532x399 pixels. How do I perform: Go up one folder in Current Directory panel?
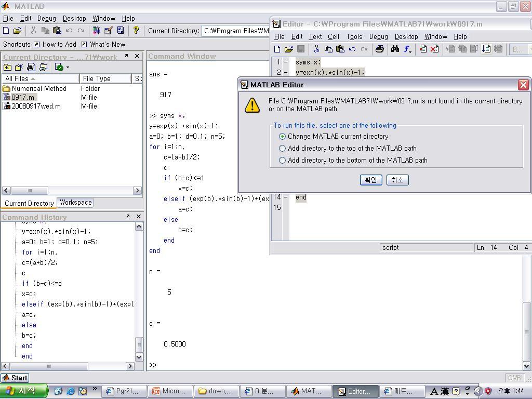(7, 67)
